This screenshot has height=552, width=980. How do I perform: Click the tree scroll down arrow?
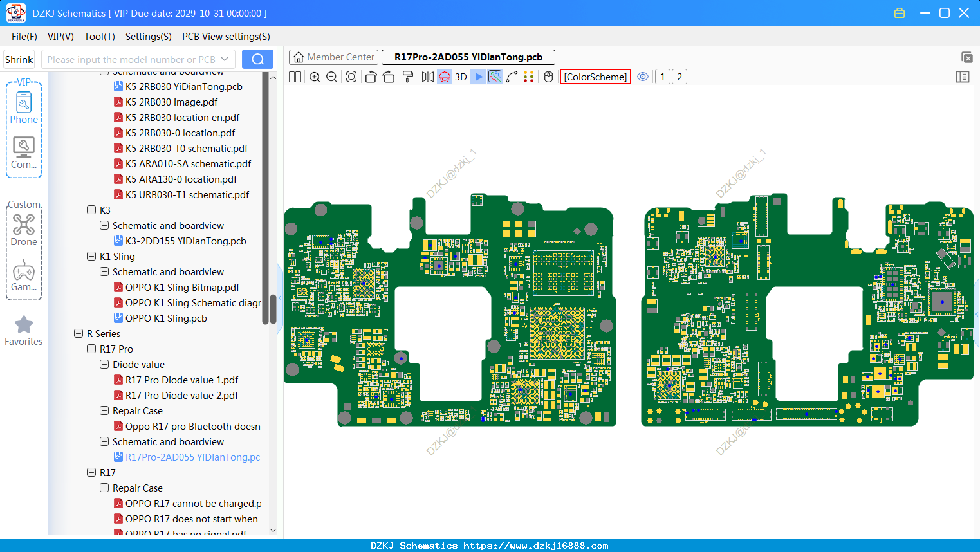click(273, 531)
